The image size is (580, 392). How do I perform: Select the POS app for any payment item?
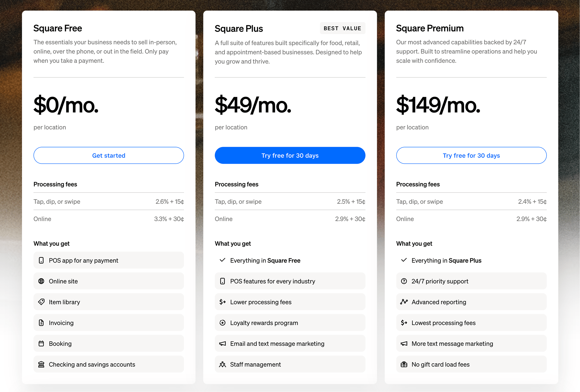(x=109, y=260)
